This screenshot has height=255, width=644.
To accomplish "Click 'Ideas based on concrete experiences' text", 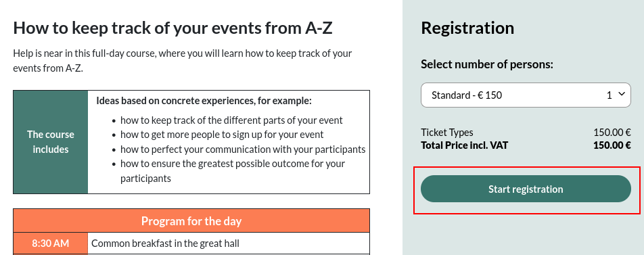I will 204,101.
